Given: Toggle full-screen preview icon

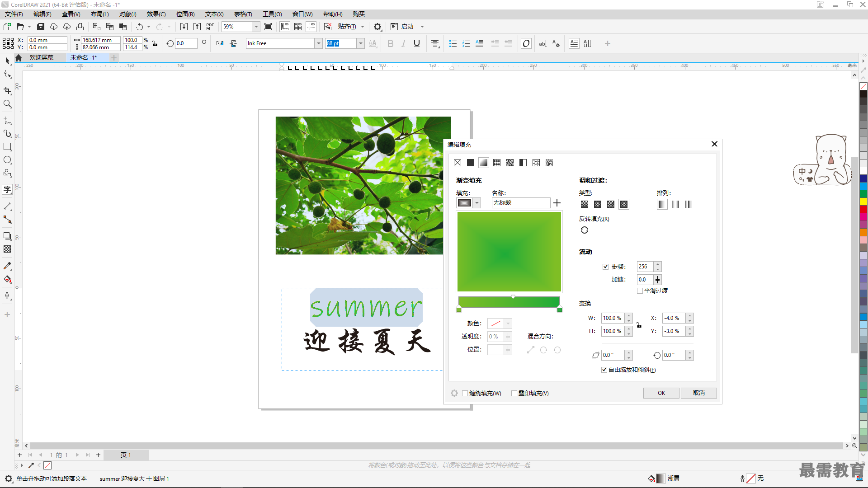Looking at the screenshot, I should 268,27.
